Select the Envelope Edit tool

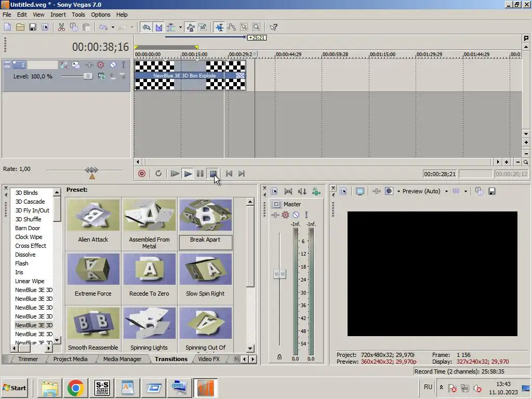pyautogui.click(x=232, y=27)
